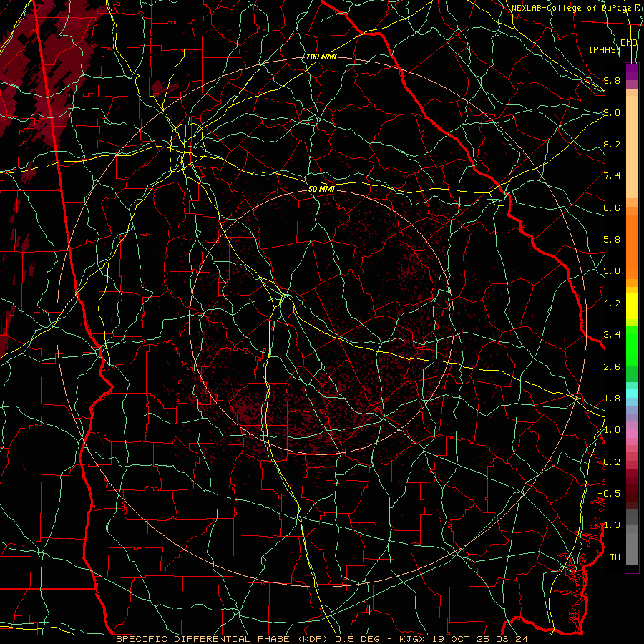Click the 0.2 value on the color scale
Viewport: 644px width, 644px height.
click(612, 462)
